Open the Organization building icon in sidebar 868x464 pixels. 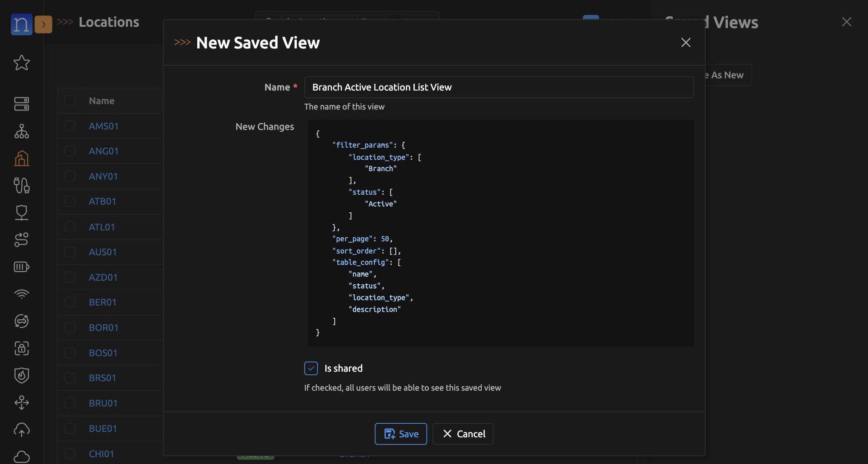[22, 158]
